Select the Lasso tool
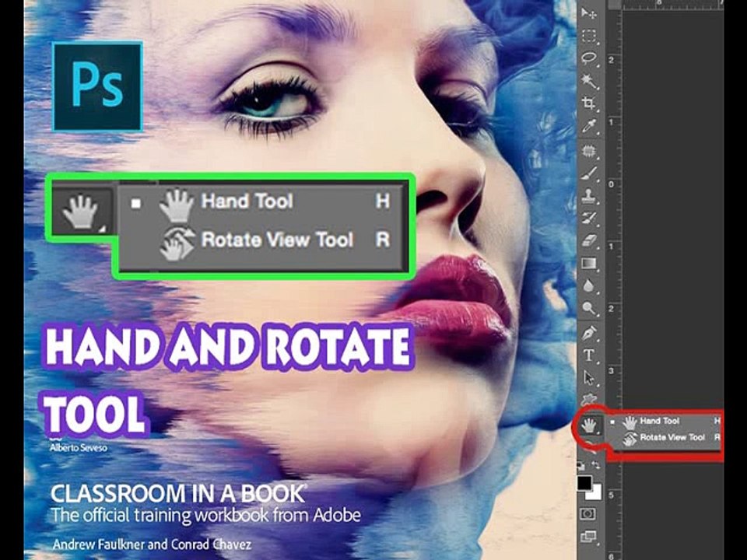 pyautogui.click(x=589, y=59)
